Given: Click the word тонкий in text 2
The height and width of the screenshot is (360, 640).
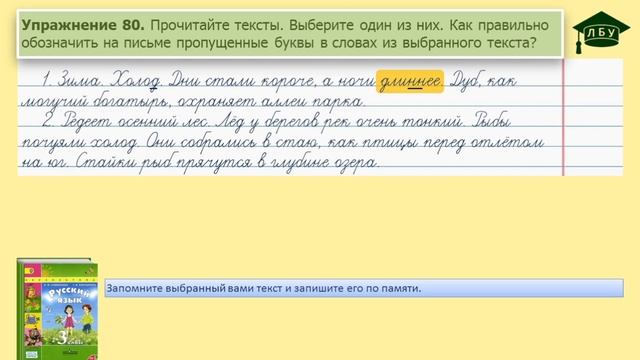Looking at the screenshot, I should click(x=431, y=121).
